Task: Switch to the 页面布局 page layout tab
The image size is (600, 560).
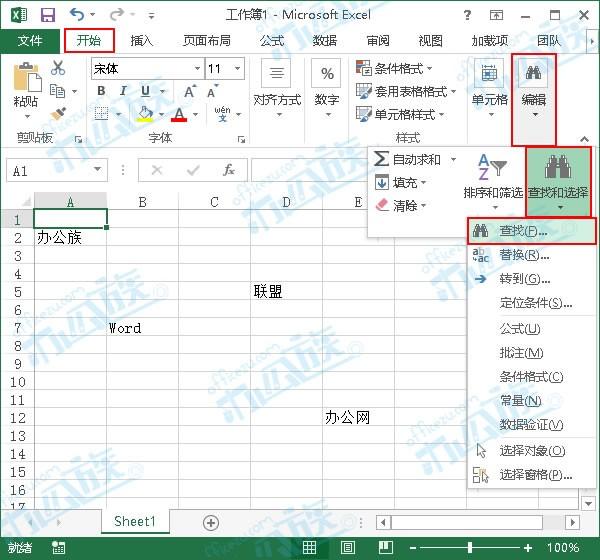Action: pyautogui.click(x=207, y=41)
